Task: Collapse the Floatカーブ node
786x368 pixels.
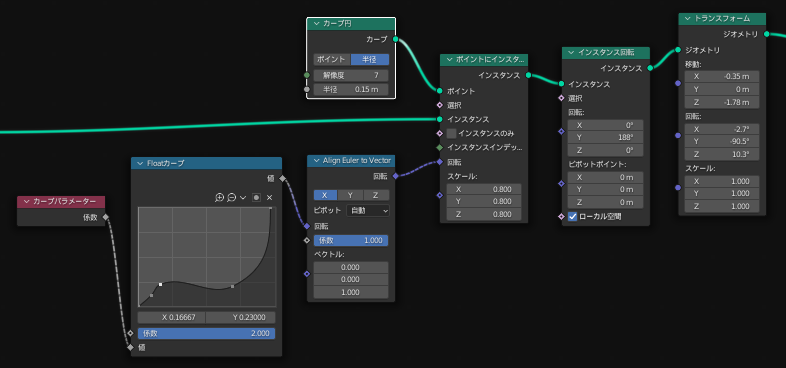Action: pyautogui.click(x=140, y=163)
